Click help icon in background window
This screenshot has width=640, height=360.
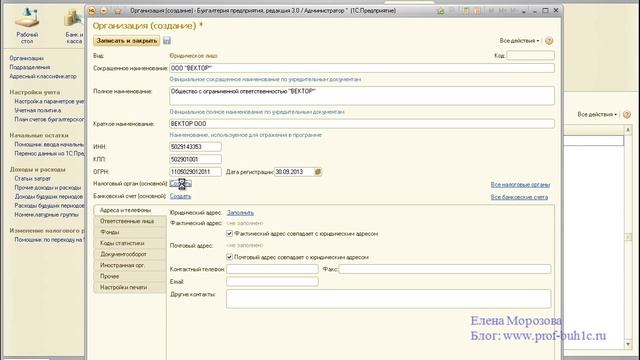(x=627, y=114)
